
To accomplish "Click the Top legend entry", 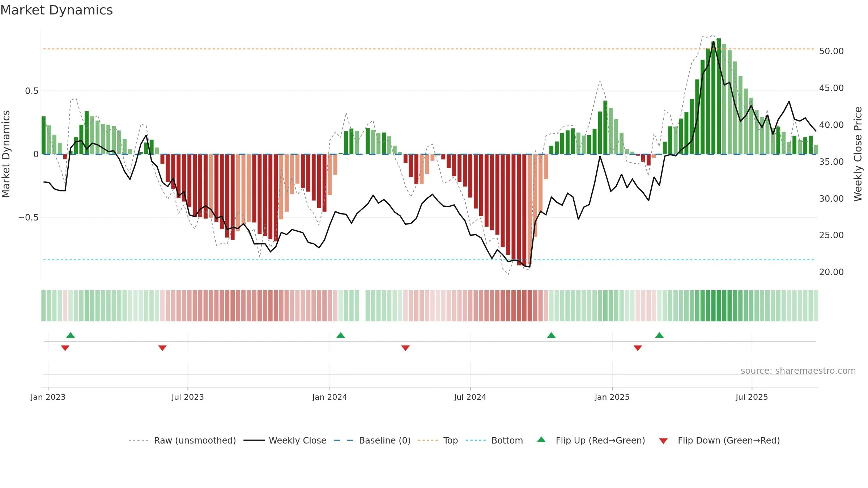I will pos(438,440).
